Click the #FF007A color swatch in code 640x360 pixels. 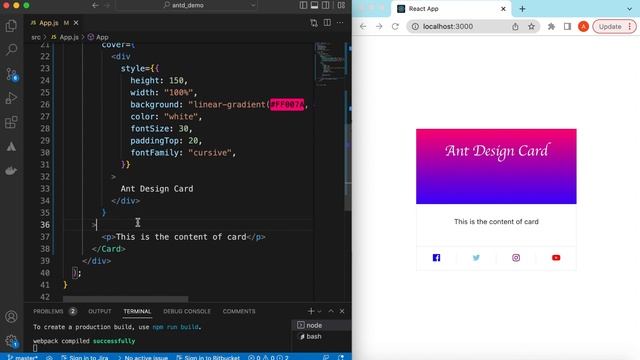287,104
